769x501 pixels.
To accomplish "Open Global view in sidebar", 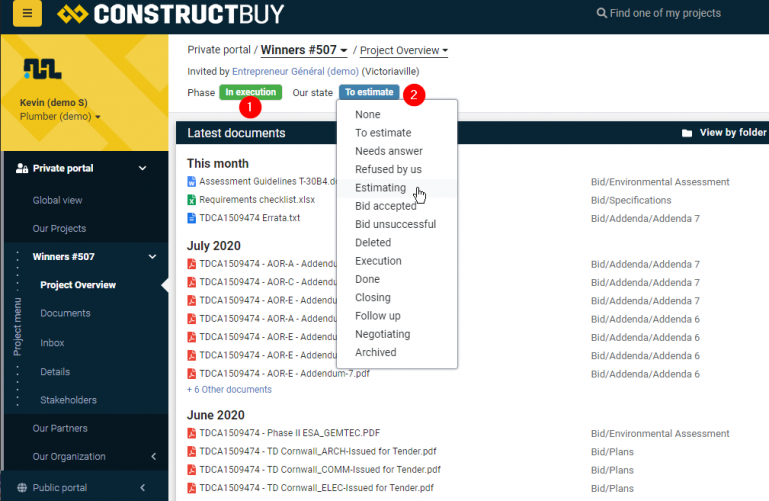I will [57, 200].
